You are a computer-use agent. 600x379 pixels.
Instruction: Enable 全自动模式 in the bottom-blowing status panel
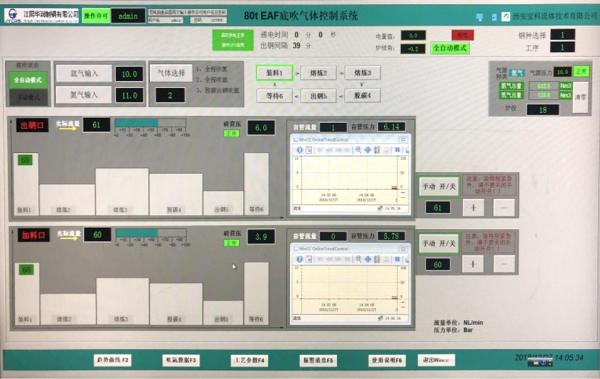click(28, 80)
